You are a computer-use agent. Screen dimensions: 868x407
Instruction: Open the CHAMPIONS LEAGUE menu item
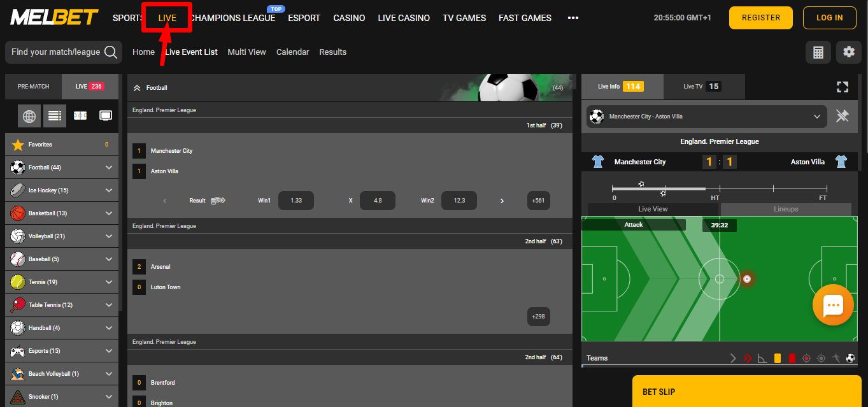click(x=233, y=18)
